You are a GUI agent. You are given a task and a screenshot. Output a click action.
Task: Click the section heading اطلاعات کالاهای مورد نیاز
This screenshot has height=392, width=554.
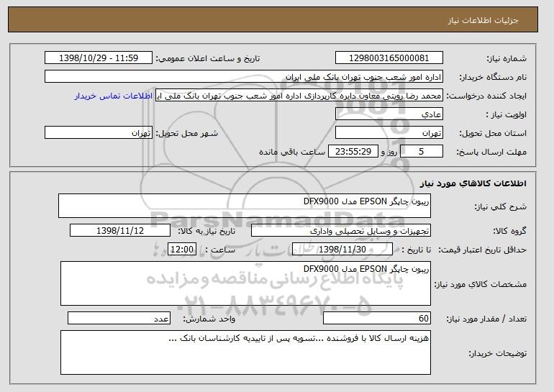pos(473,183)
